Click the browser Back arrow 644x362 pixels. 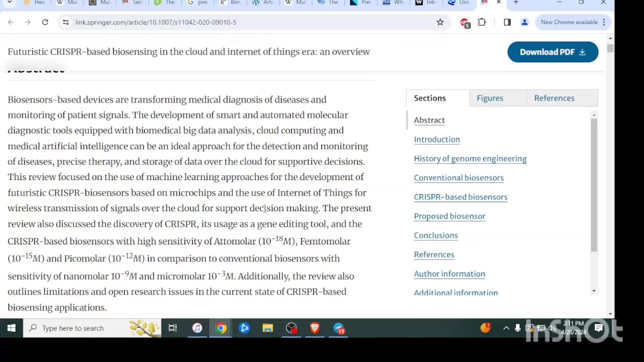[11, 22]
